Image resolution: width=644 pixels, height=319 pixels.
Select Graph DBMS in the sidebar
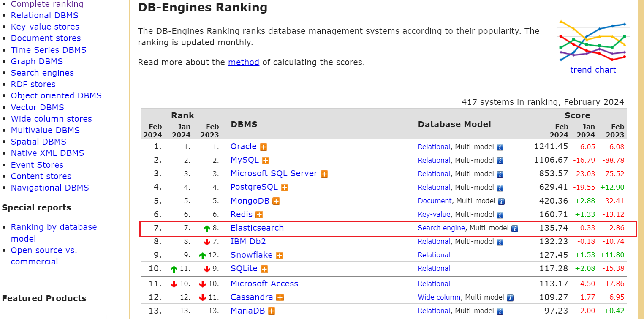click(37, 61)
